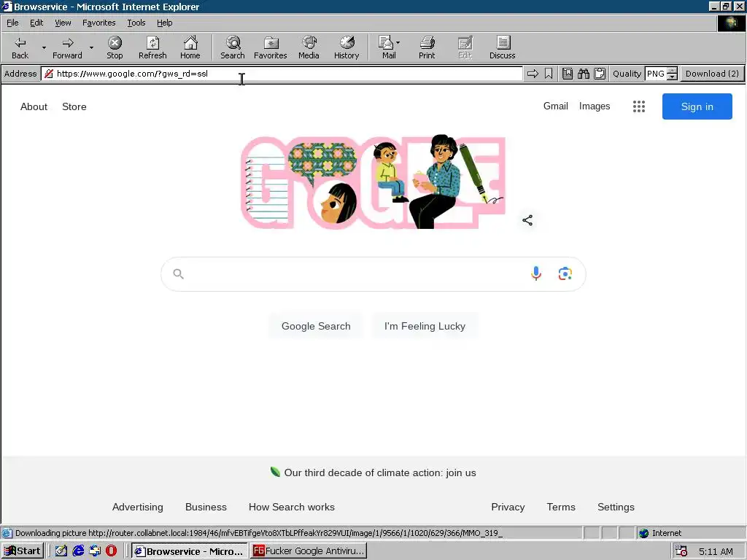
Task: Open the Tools menu
Action: tap(136, 23)
